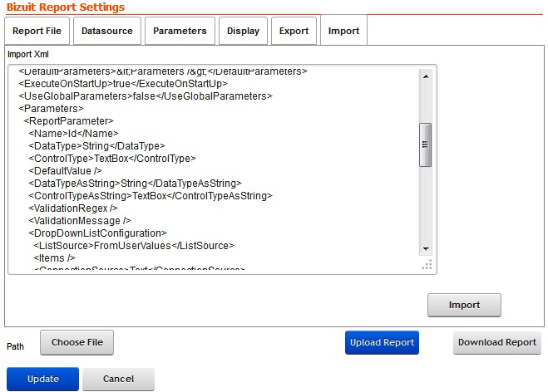The height and width of the screenshot is (392, 548).
Task: Click the textarea resize grip corner
Action: click(427, 265)
